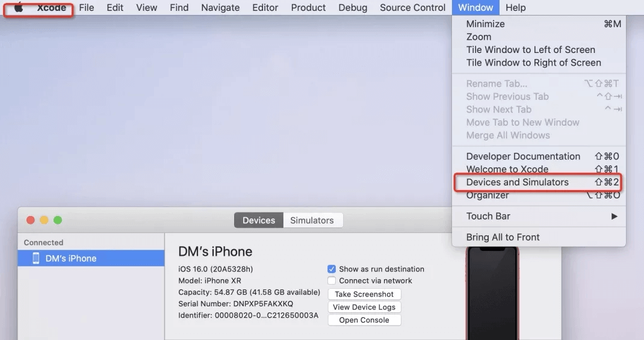Click View Device Logs button
The height and width of the screenshot is (340, 644).
coord(364,307)
